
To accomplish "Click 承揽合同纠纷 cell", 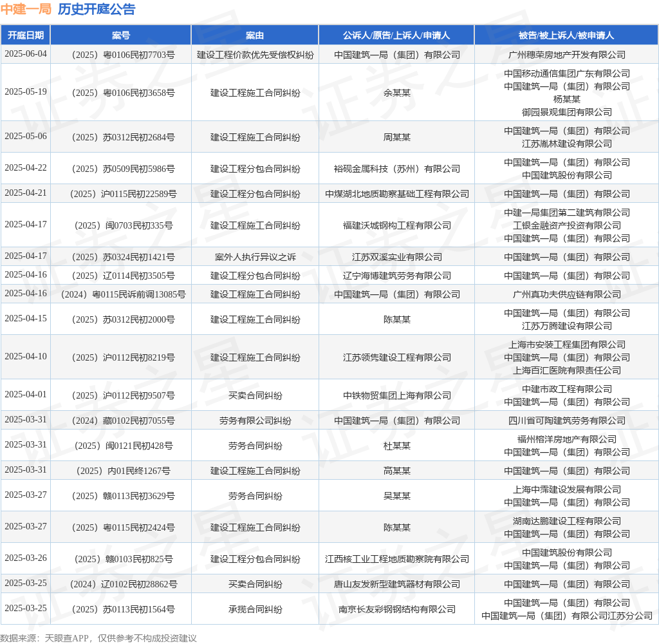I will (x=255, y=609).
